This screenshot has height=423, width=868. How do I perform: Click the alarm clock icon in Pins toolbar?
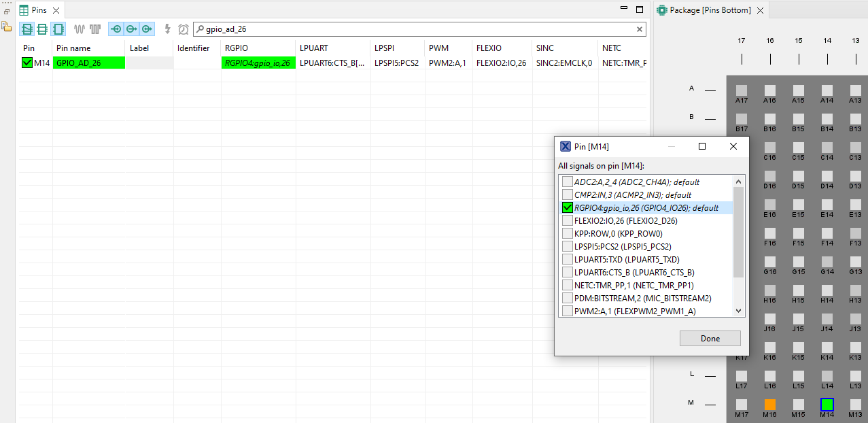click(184, 29)
